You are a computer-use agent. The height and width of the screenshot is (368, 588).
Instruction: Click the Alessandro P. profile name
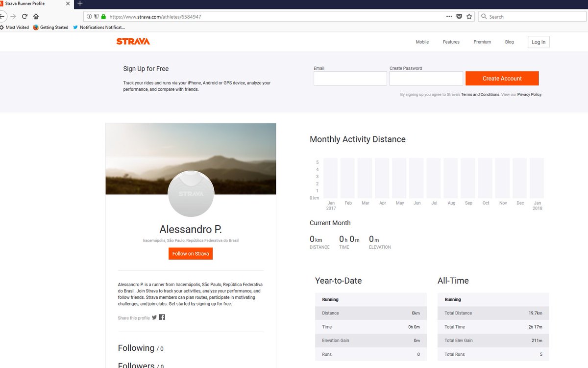tap(191, 229)
